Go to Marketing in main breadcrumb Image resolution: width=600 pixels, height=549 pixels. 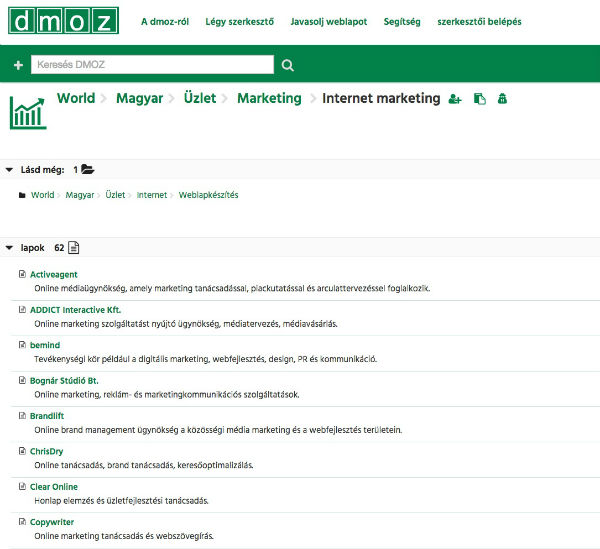pos(269,98)
